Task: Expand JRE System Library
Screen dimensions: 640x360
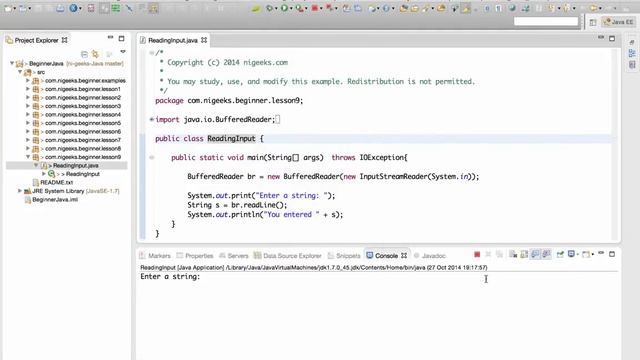Action: click(x=19, y=191)
